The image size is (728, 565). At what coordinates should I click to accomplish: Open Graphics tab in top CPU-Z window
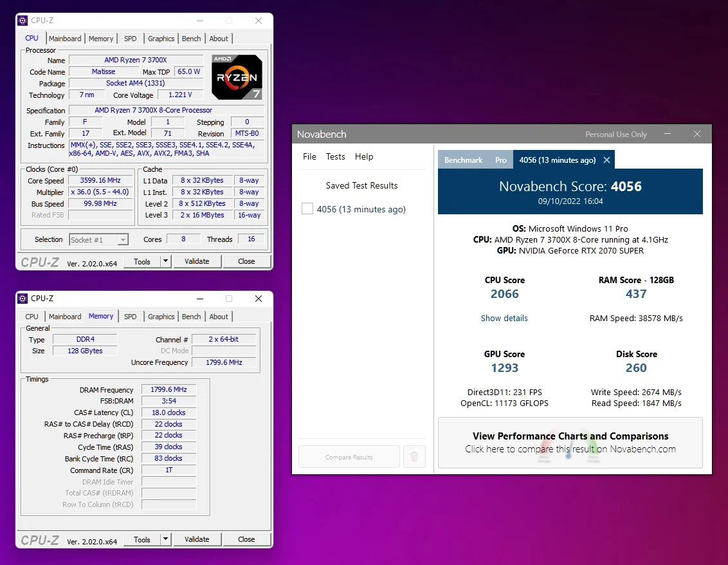coord(161,39)
